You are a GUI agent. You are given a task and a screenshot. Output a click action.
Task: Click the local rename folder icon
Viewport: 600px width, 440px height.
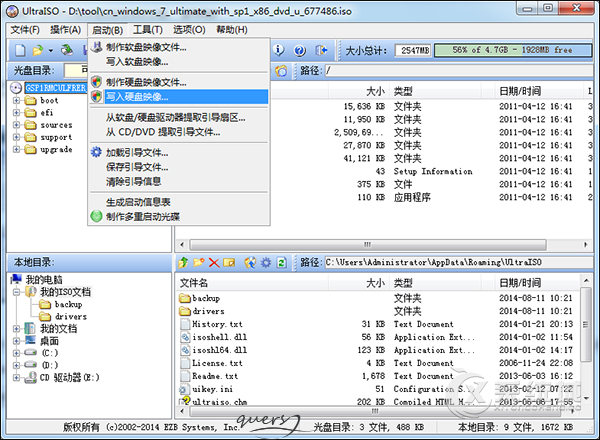229,262
